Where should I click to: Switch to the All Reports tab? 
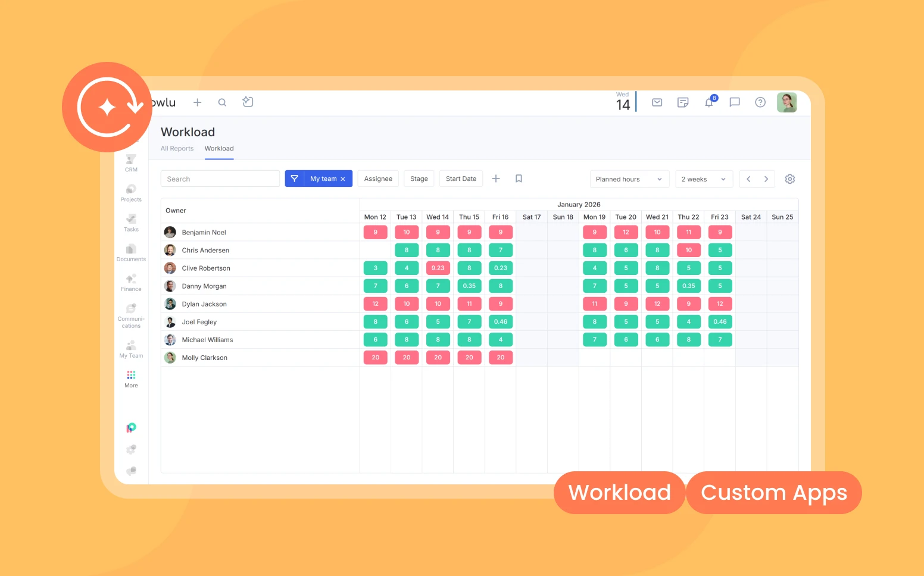(x=177, y=148)
